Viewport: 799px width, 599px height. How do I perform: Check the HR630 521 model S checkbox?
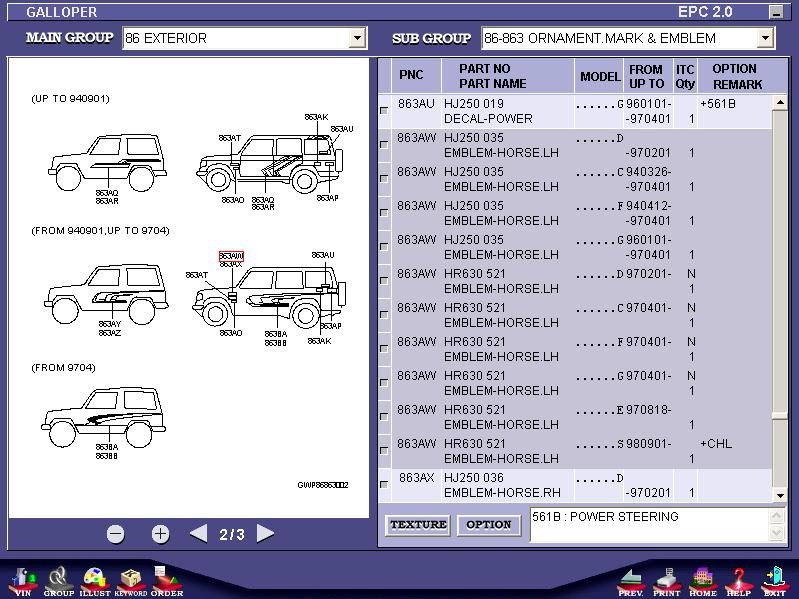pos(384,451)
